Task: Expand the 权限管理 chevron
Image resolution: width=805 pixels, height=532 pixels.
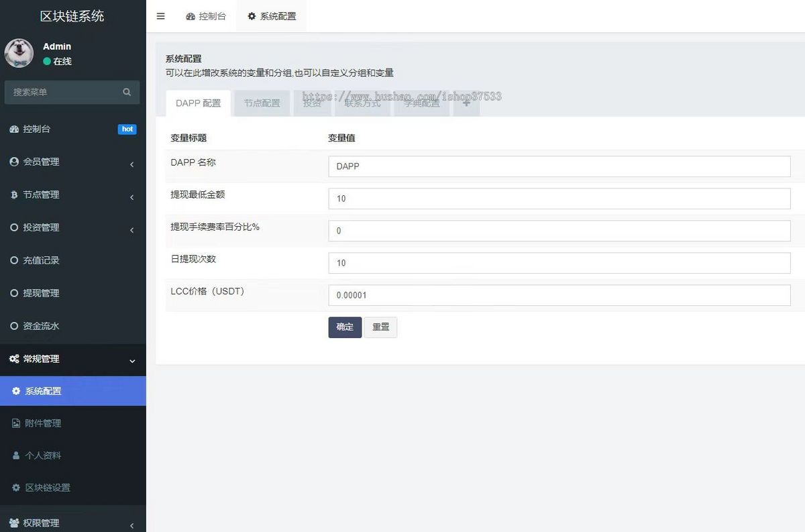Action: point(131,525)
